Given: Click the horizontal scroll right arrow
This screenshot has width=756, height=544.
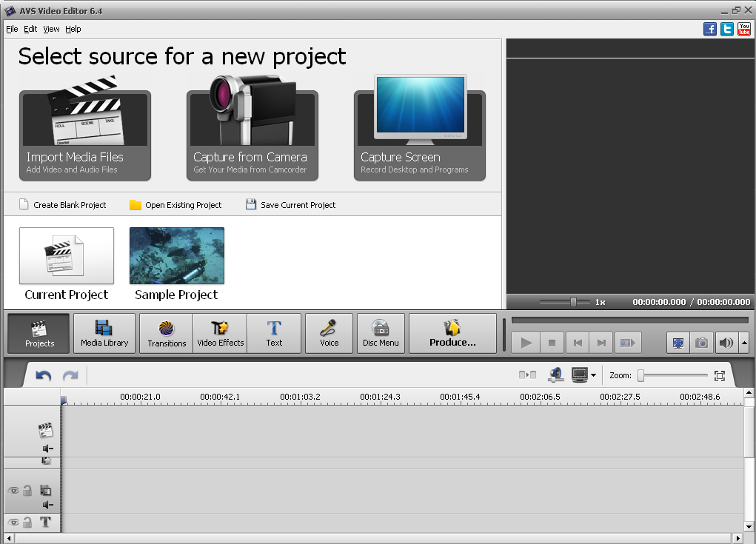Looking at the screenshot, I should (738, 538).
